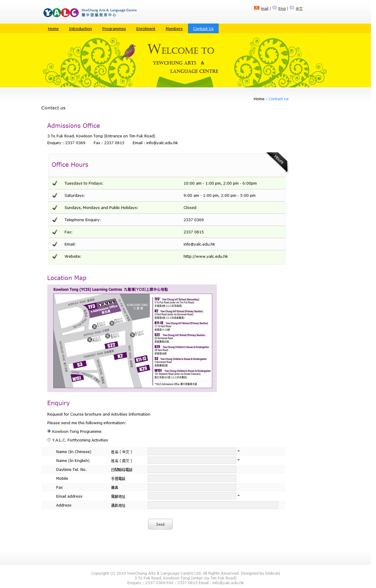This screenshot has width=376, height=588.
Task: Click the Chinese language speech bubble icon
Action: click(x=292, y=8)
